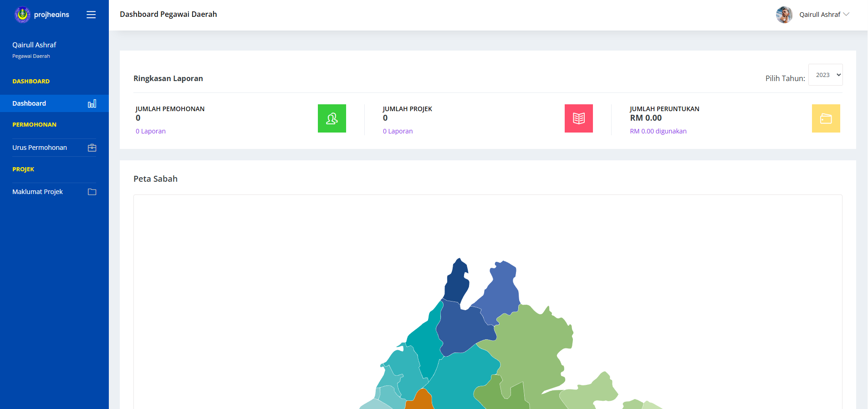
Task: Click the yellow Jumlah Peruntukan wallet icon
Action: [x=826, y=118]
